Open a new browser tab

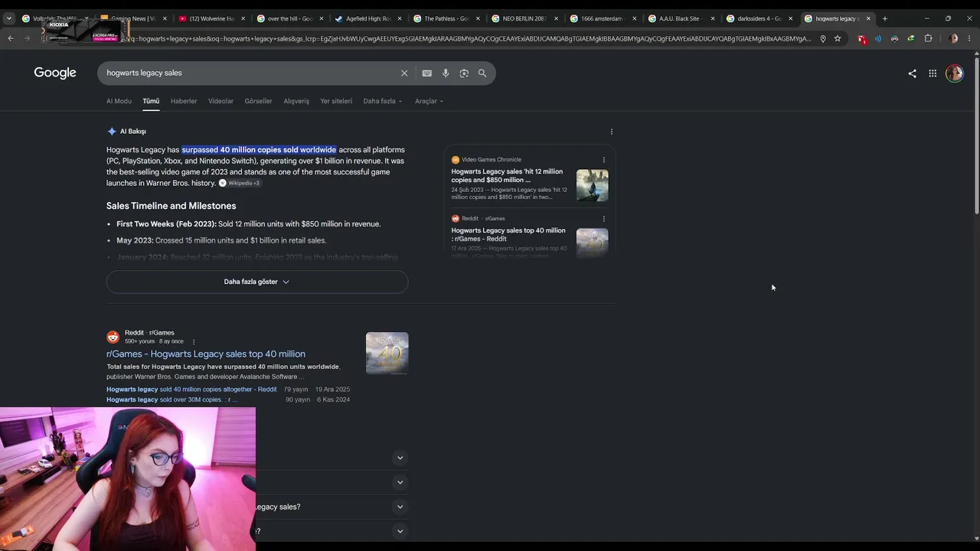[884, 18]
